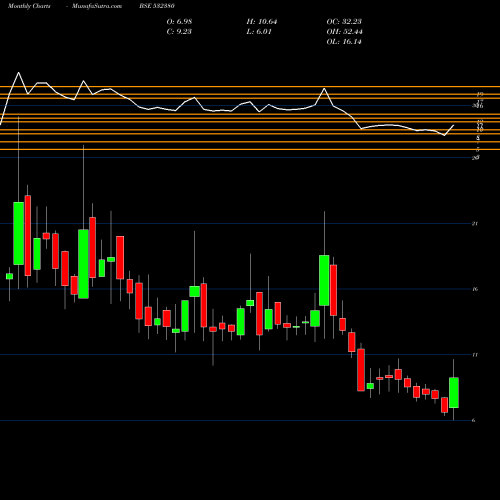This screenshot has height=500, width=500.
Task: Click the 'Monthly Charts' title text
Action: [29, 6]
